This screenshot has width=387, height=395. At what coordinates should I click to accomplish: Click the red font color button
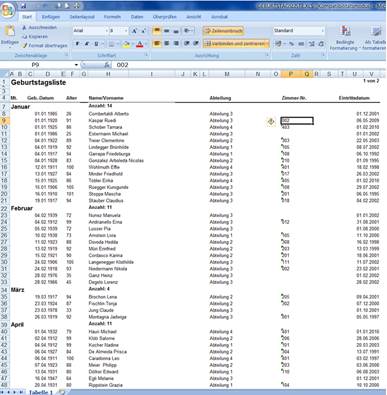coord(140,44)
